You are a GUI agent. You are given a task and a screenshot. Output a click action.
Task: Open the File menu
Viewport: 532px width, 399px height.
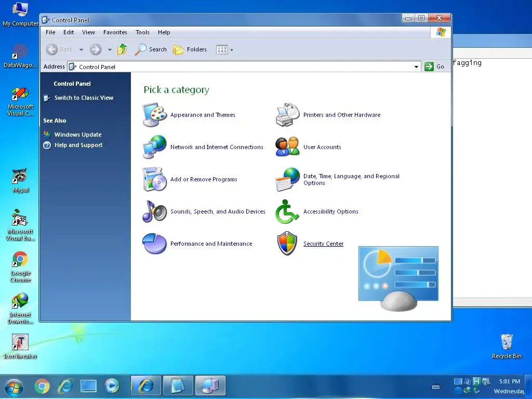click(x=50, y=32)
